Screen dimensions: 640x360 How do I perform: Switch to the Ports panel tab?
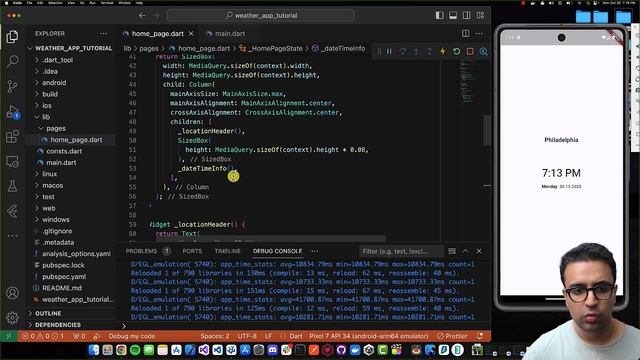(x=192, y=251)
